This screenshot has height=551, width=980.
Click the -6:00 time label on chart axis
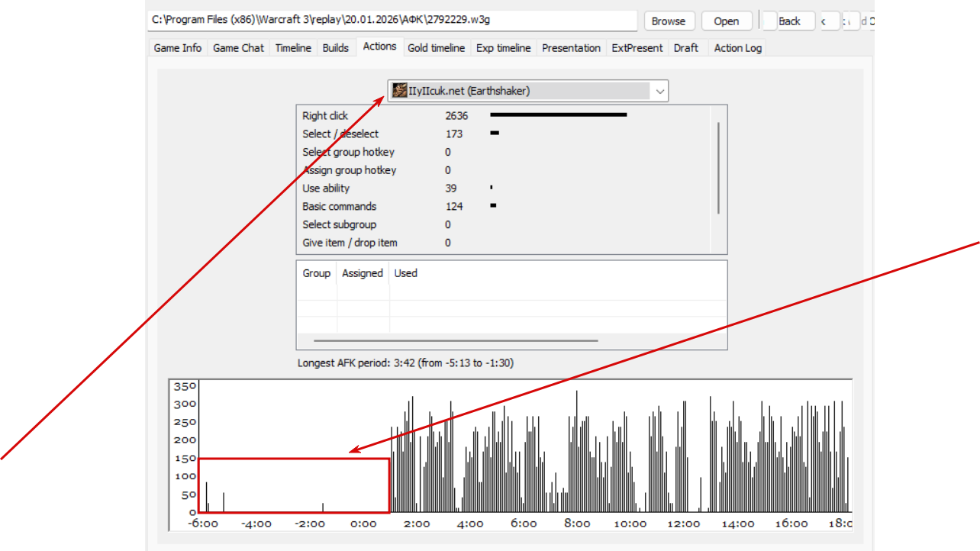204,524
